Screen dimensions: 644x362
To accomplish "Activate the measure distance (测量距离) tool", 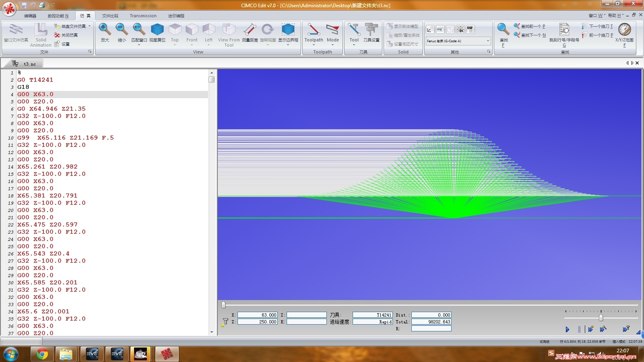I will (x=250, y=29).
